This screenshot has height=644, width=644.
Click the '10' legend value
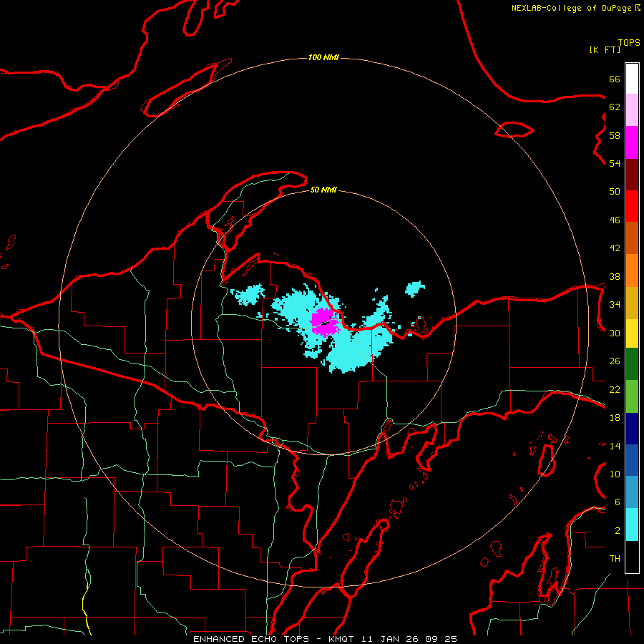point(615,474)
